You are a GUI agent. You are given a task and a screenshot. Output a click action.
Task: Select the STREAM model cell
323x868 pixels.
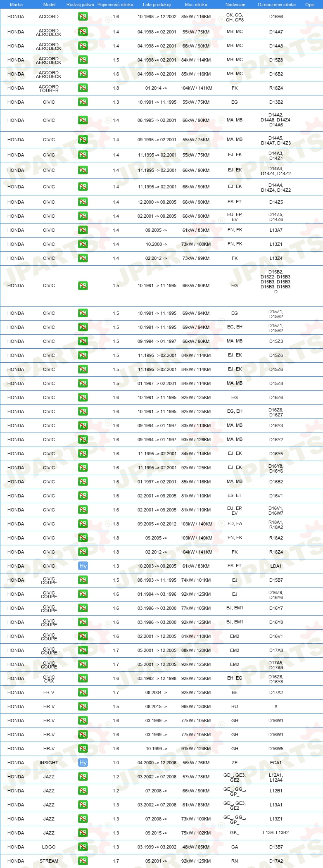coord(49,861)
